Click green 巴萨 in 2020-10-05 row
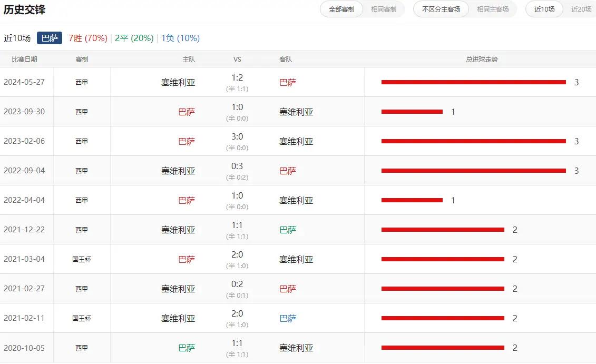Image resolution: width=596 pixels, height=364 pixels. [x=187, y=348]
